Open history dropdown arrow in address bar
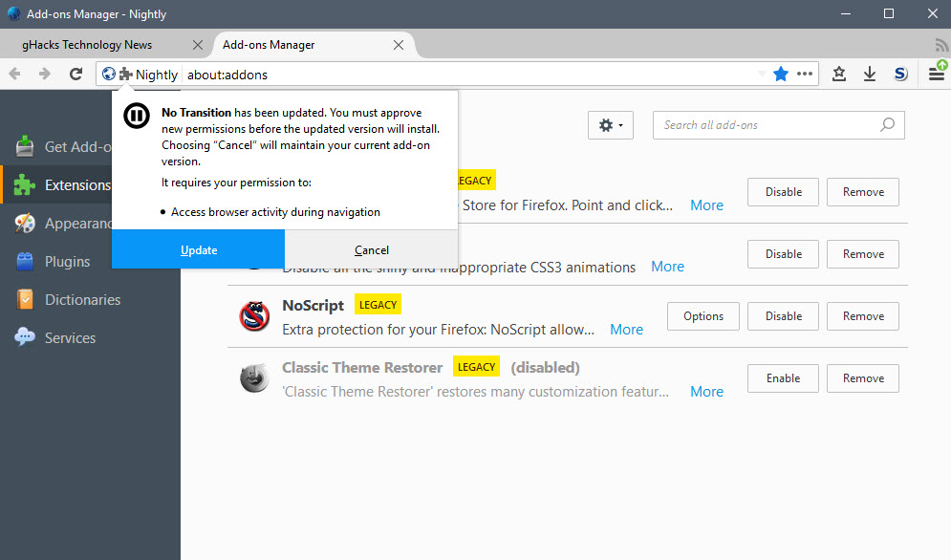Viewport: 951px width, 560px height. click(762, 74)
